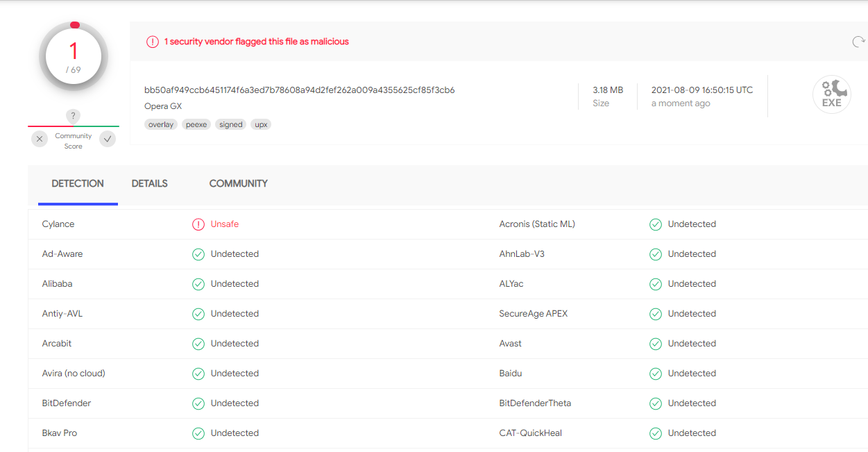This screenshot has width=868, height=452.
Task: Click the CAT-QuickHeal vendor name
Action: [x=531, y=433]
